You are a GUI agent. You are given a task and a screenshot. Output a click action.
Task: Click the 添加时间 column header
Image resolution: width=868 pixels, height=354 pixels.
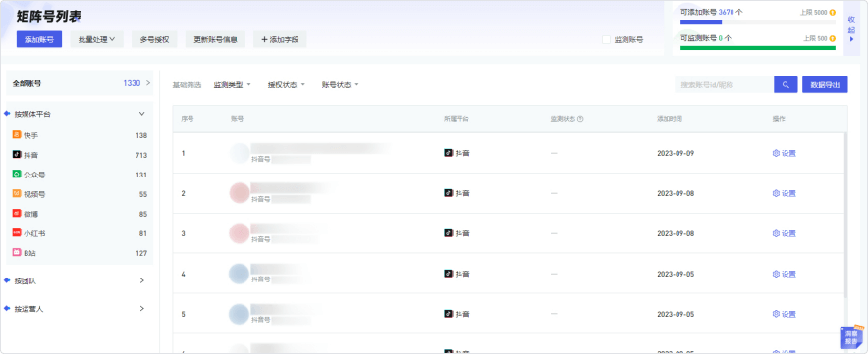click(670, 119)
